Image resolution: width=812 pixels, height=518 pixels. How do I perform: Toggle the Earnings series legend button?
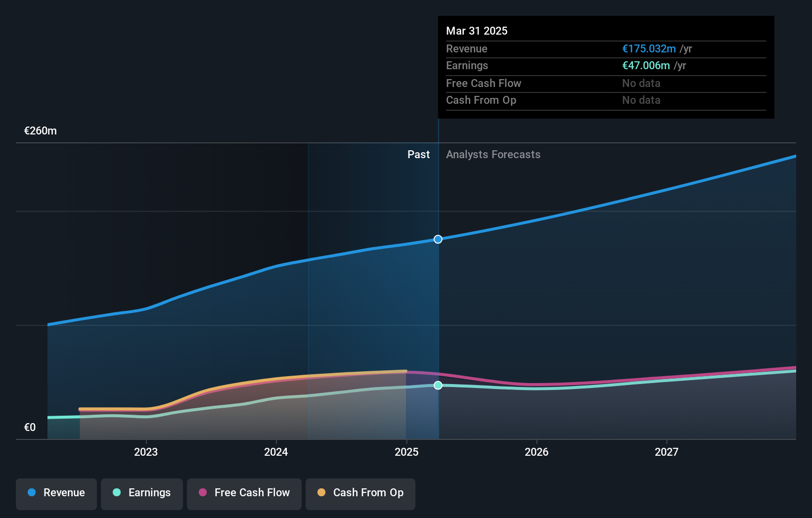(x=142, y=494)
